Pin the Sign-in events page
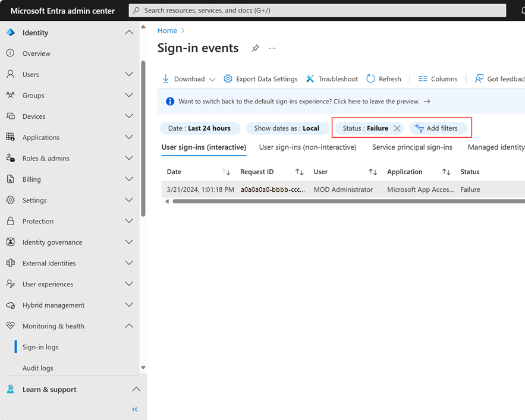525x420 pixels. pos(255,48)
